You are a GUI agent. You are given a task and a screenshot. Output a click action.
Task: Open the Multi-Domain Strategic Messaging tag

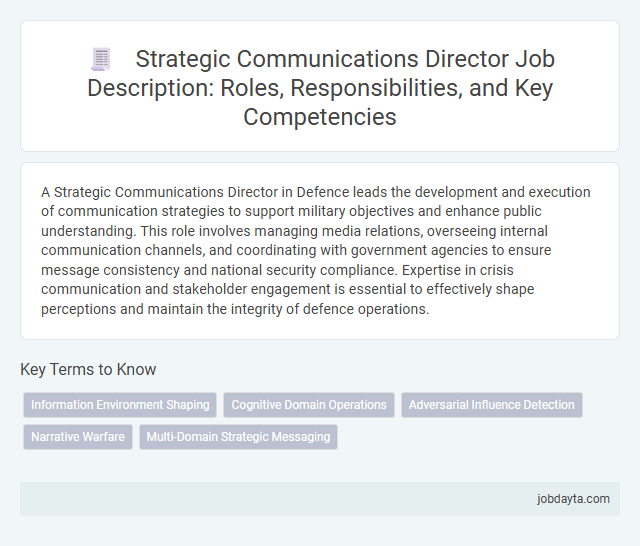tap(238, 437)
